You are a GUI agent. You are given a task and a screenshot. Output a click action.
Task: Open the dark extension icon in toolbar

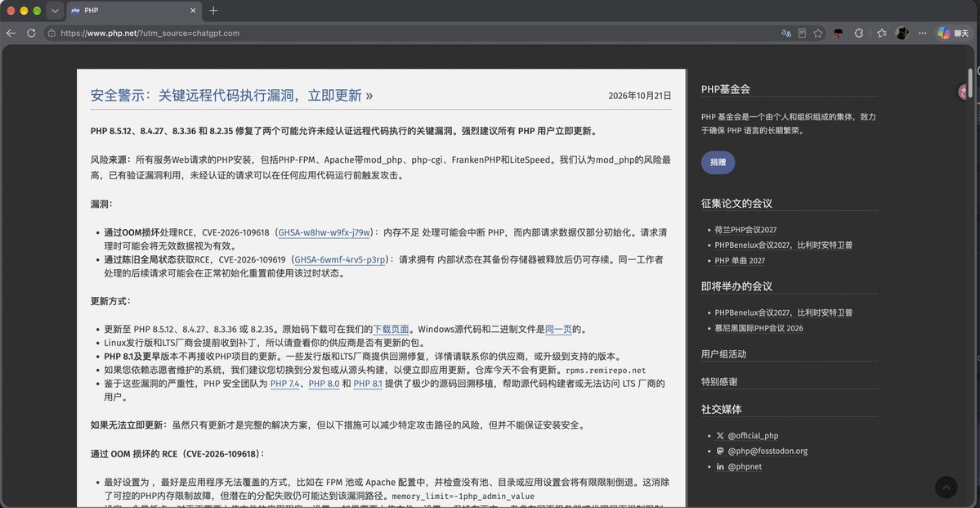(x=839, y=34)
